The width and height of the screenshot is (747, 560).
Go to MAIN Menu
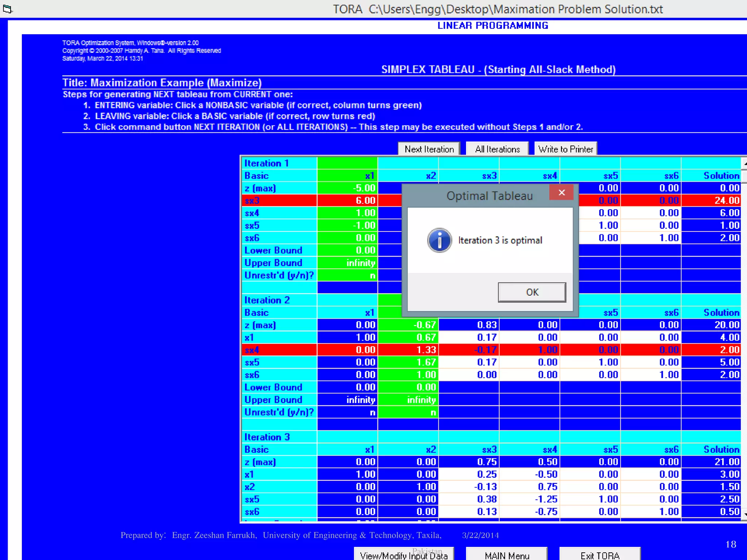point(507,555)
